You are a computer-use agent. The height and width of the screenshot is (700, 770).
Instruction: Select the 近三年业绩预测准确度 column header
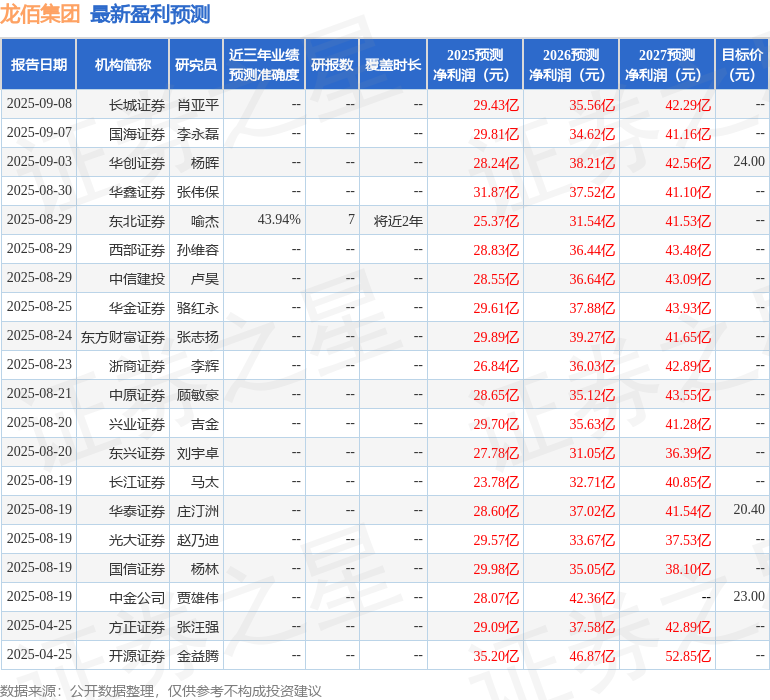264,65
